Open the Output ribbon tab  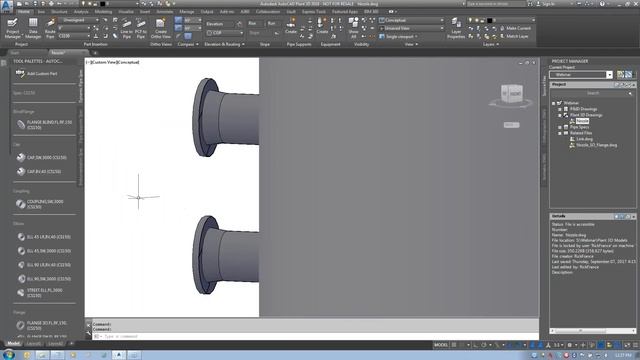pos(207,12)
